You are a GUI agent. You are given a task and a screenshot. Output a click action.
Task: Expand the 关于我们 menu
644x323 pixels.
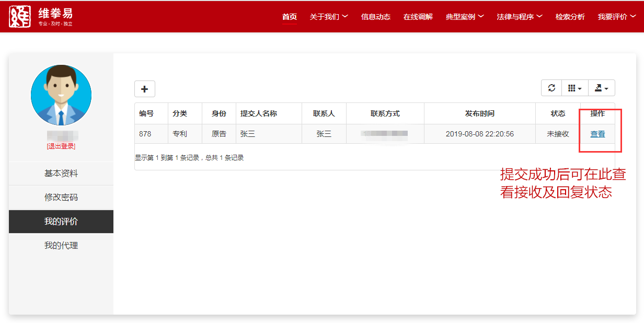click(x=328, y=17)
